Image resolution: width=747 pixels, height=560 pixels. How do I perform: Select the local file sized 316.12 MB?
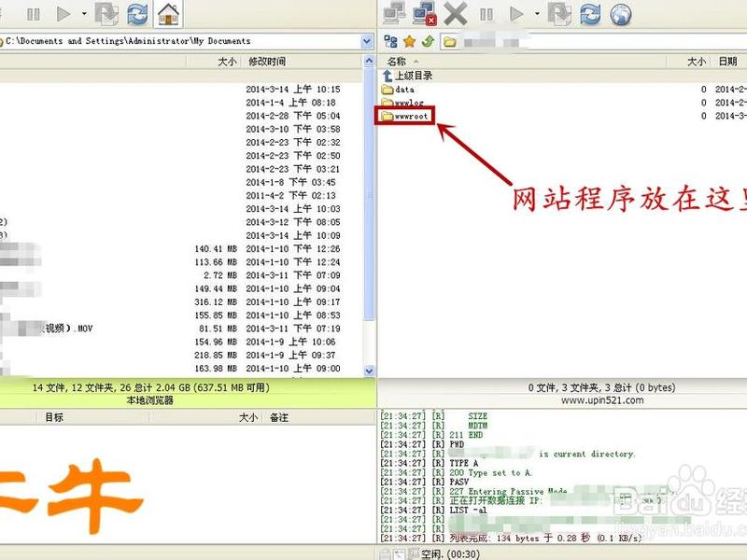(181, 301)
